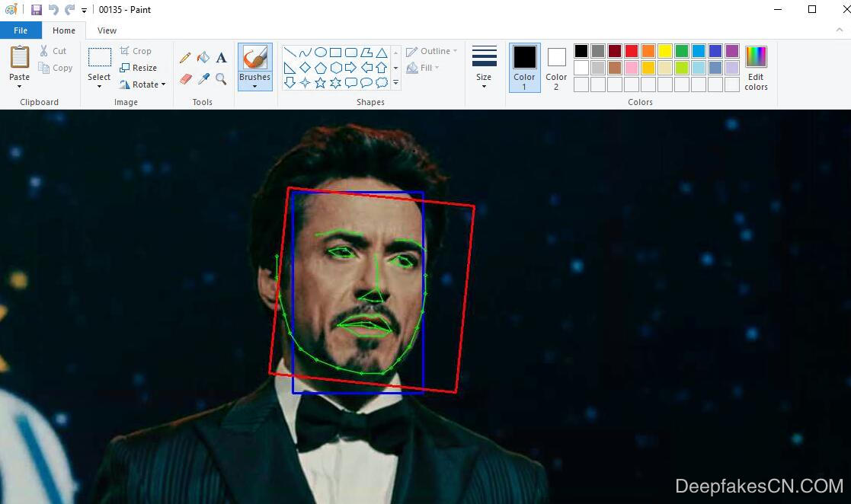This screenshot has height=504, width=851.
Task: Collapse the ribbon with the chevron
Action: point(840,30)
